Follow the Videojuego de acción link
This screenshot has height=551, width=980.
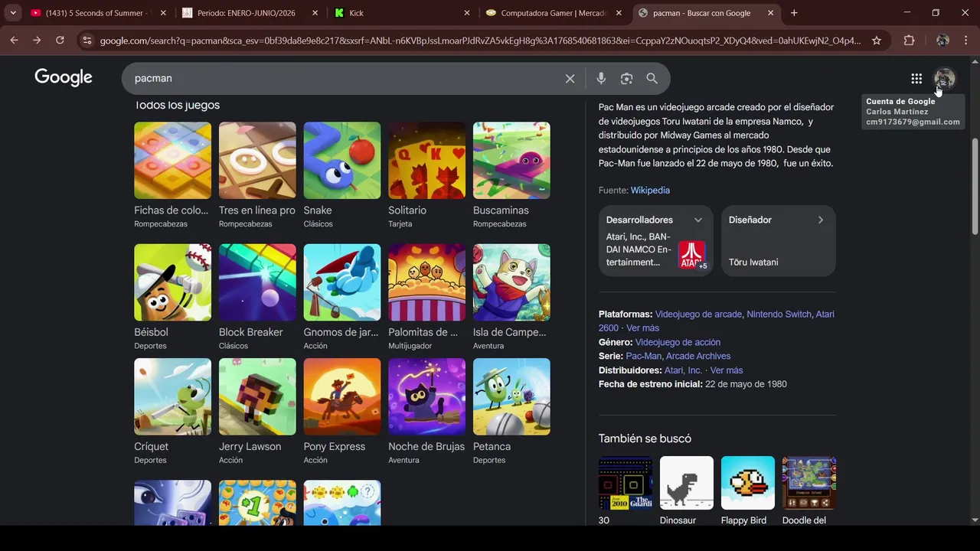tap(678, 342)
